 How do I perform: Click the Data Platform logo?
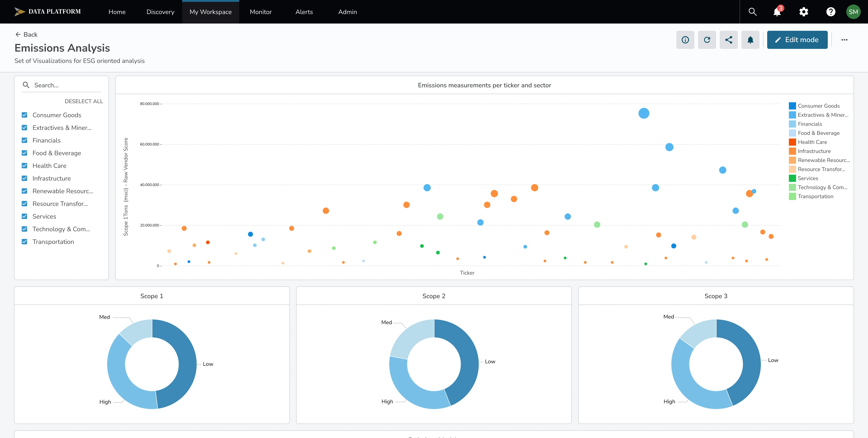[x=47, y=12]
